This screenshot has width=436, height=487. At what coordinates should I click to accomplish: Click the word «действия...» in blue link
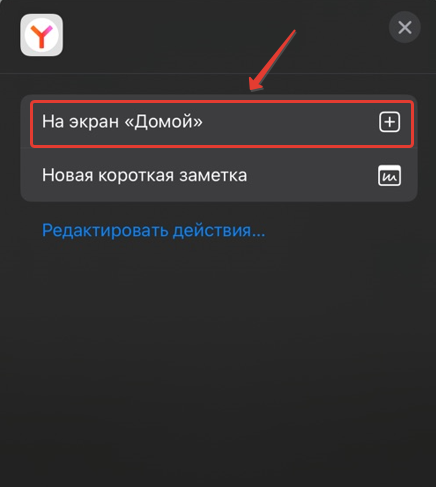[219, 230]
